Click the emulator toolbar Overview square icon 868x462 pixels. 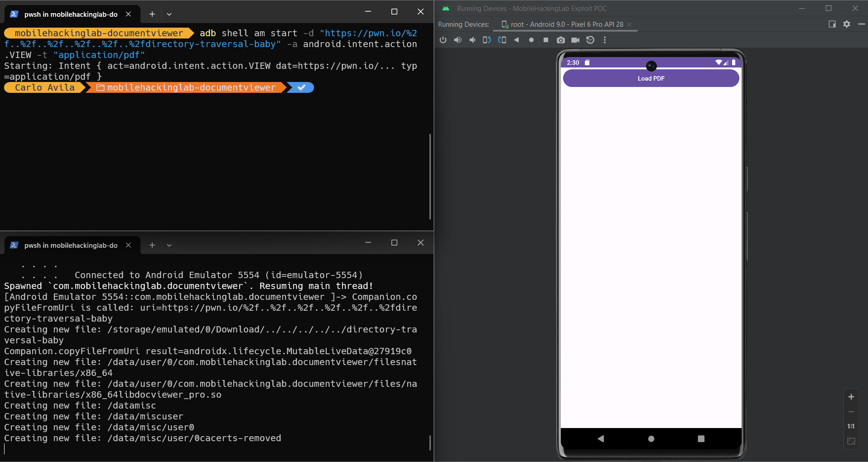(546, 40)
